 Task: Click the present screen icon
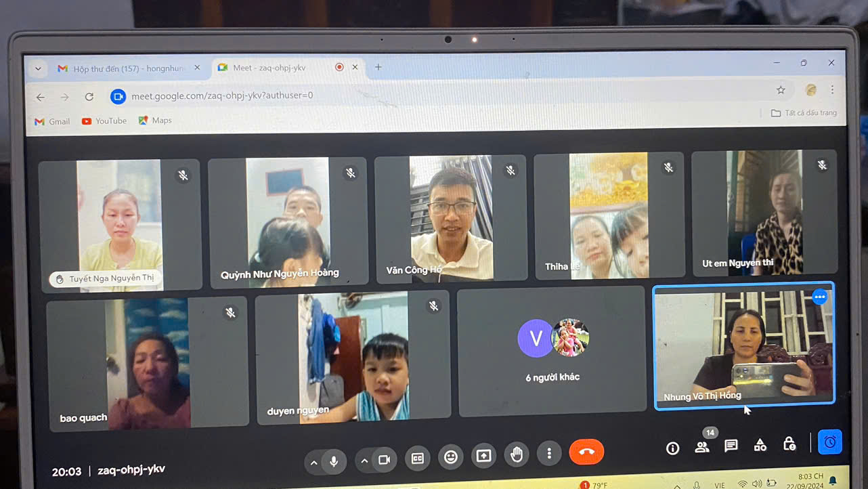click(x=483, y=456)
